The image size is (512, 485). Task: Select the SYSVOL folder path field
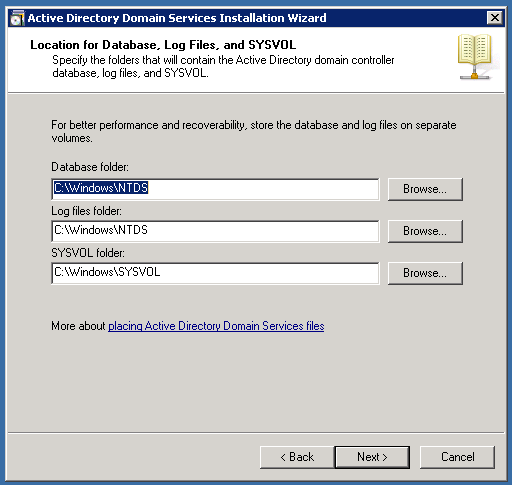215,273
